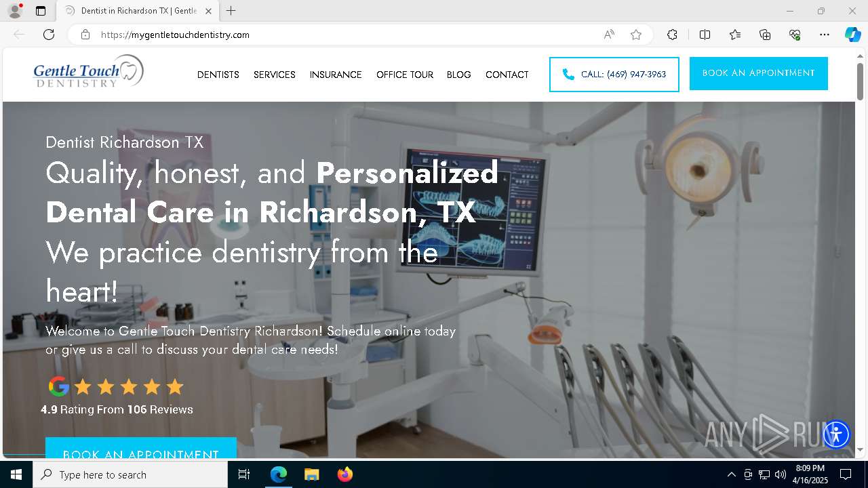Open the notification center icon
The width and height of the screenshot is (868, 488).
pos(846,474)
